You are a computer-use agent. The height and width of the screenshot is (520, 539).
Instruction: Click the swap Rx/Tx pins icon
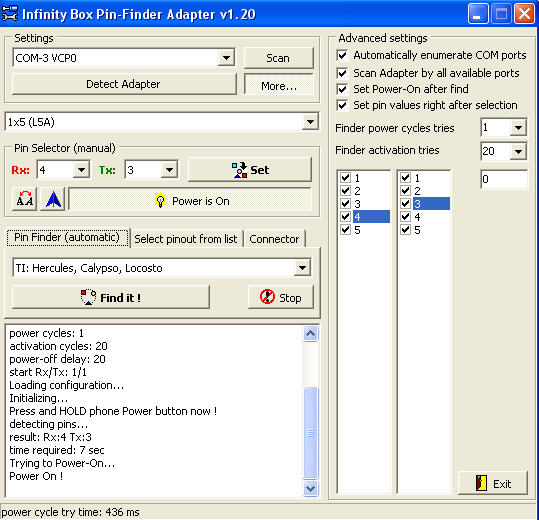25,199
